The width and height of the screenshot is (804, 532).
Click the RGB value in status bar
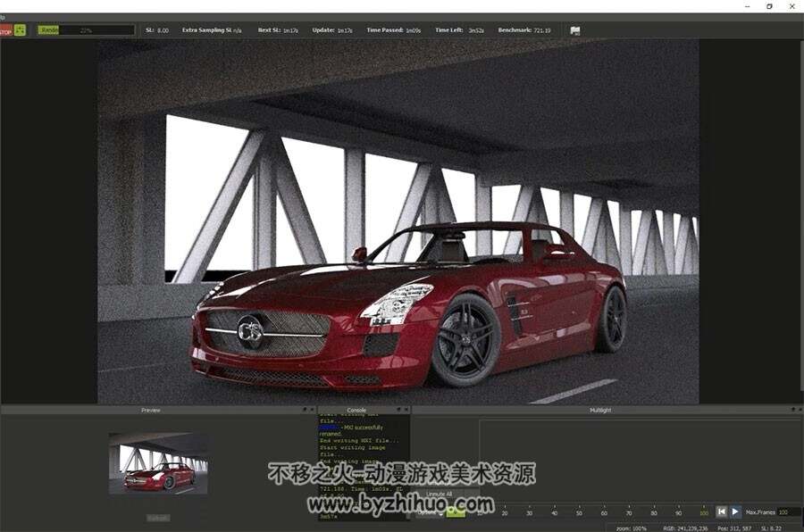(685, 528)
